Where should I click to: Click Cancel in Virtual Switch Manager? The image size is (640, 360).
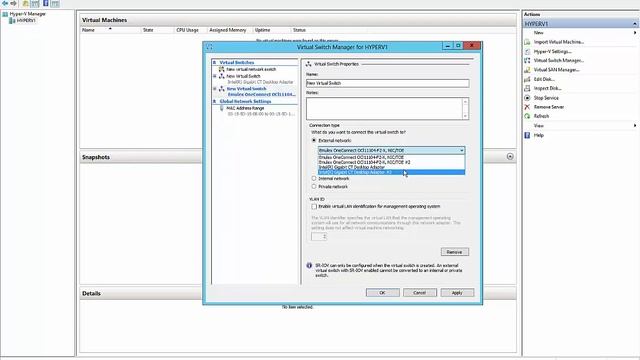(x=420, y=293)
